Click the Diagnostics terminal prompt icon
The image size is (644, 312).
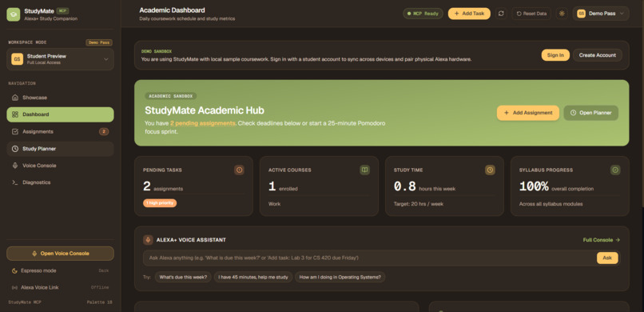click(15, 182)
